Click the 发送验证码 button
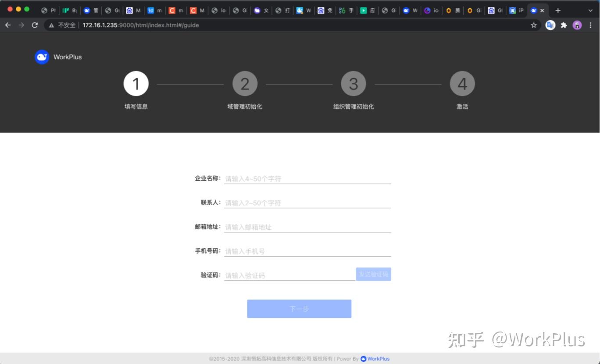This screenshot has height=364, width=600. [373, 274]
